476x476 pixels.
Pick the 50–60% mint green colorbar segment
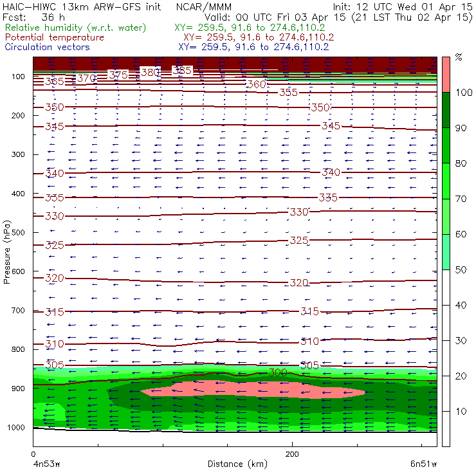(x=446, y=252)
